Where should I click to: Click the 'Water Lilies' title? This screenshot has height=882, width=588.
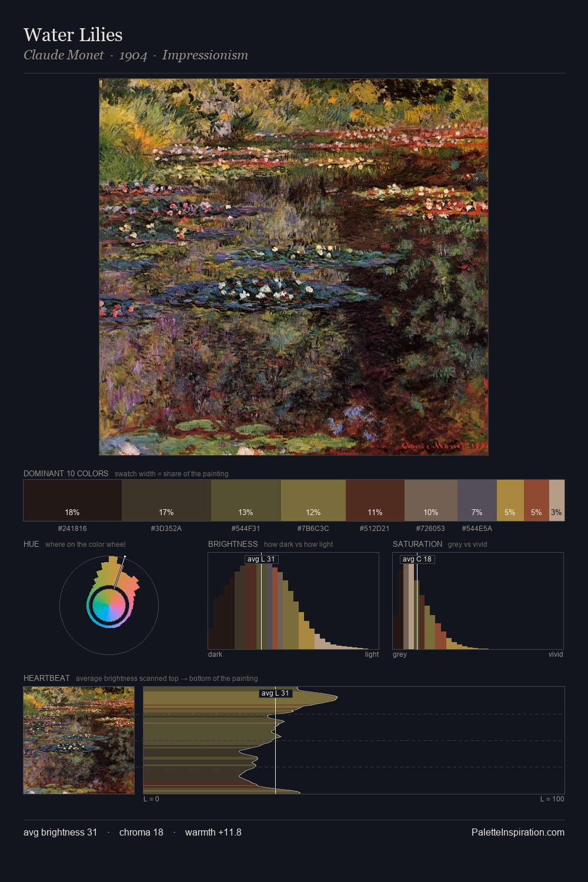(73, 35)
